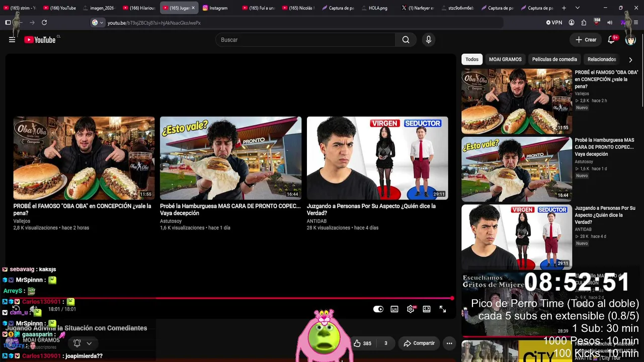
Task: Toggle the autoplay switch in the player
Action: coord(378,309)
